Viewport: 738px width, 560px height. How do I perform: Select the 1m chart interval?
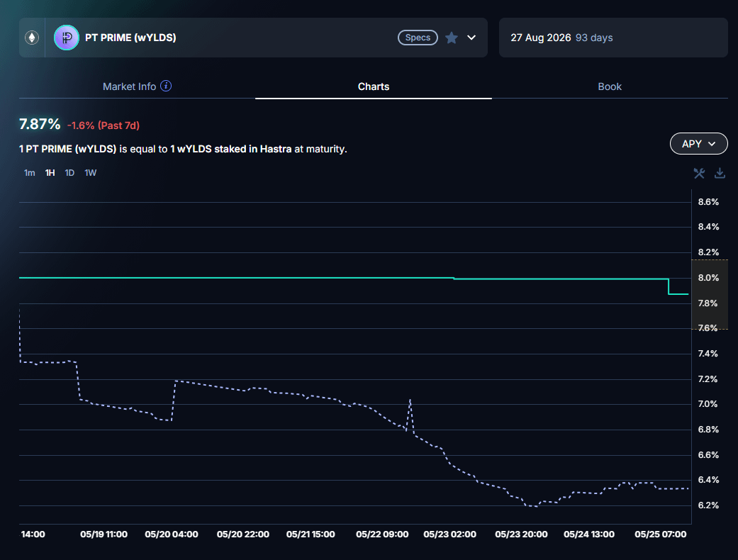(29, 173)
